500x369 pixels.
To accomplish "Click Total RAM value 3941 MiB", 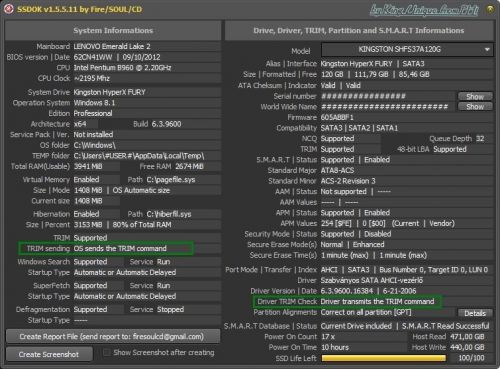I will [88, 166].
